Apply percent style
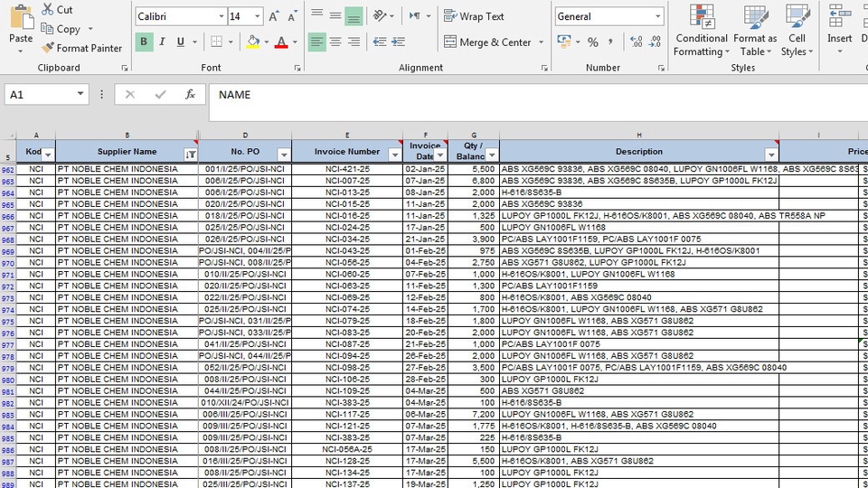This screenshot has width=868, height=488. [x=593, y=42]
